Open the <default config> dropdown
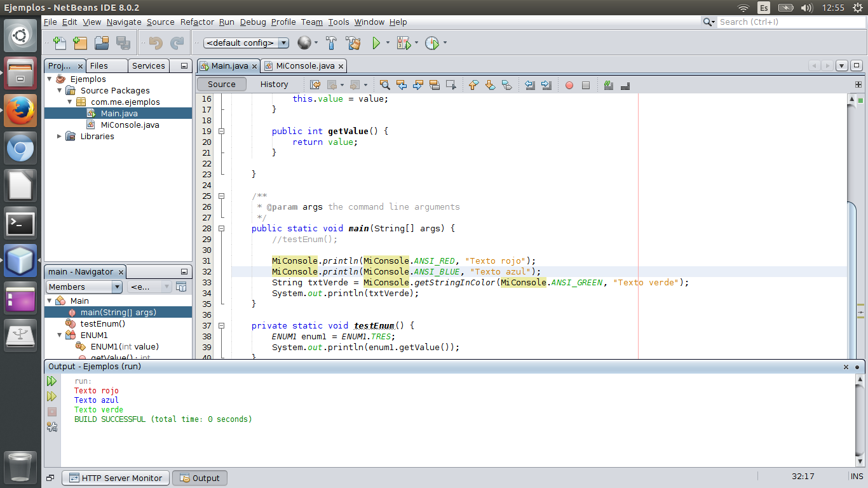The image size is (868, 488). tap(245, 43)
